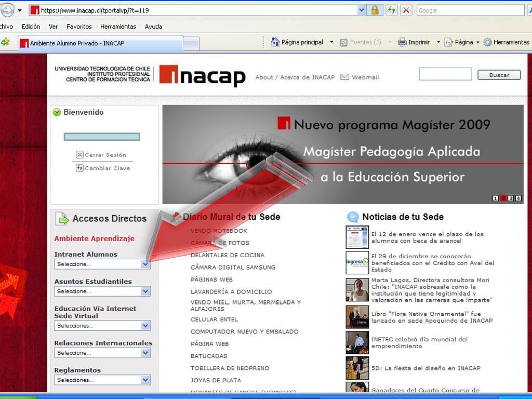Click the security lock icon
This screenshot has width=532, height=399.
click(x=375, y=10)
